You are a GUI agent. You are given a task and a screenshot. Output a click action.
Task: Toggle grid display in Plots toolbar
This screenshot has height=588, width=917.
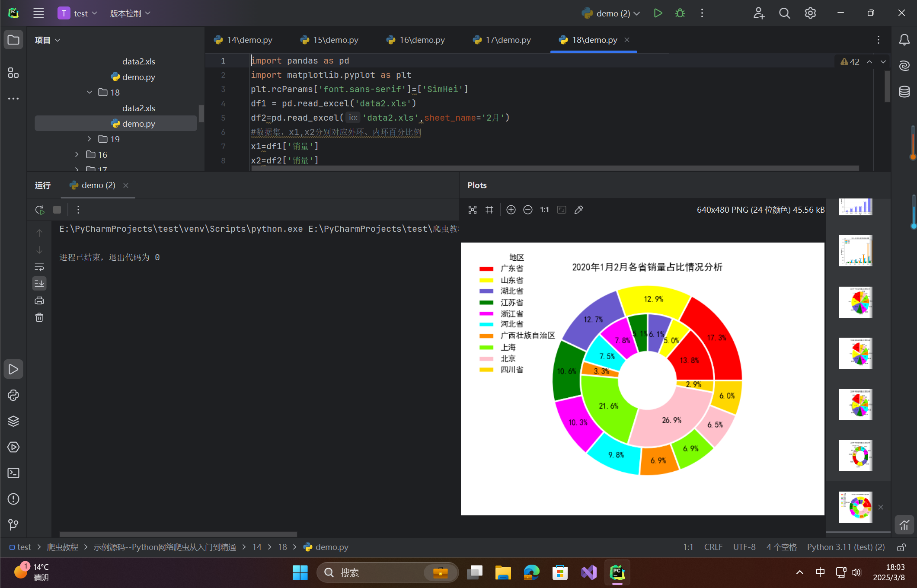pyautogui.click(x=489, y=210)
